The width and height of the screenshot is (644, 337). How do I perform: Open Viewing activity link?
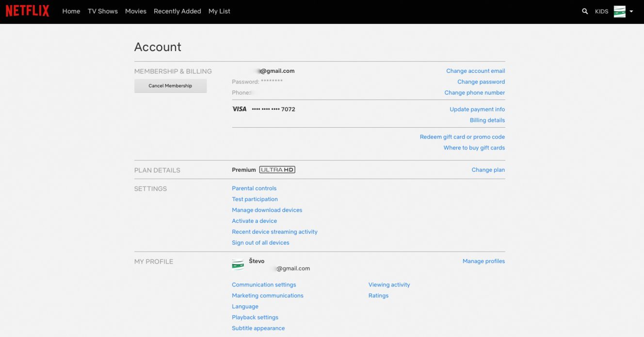389,285
